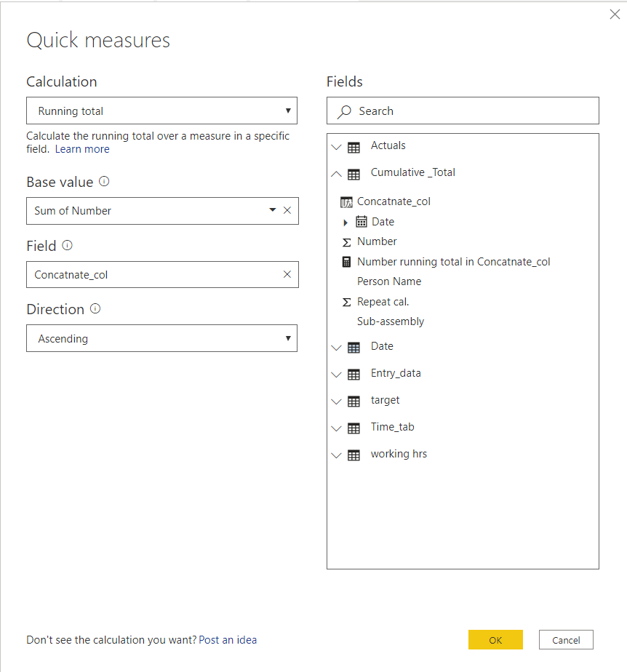Expand the Actuals table chevron
The image size is (627, 672).
click(337, 148)
